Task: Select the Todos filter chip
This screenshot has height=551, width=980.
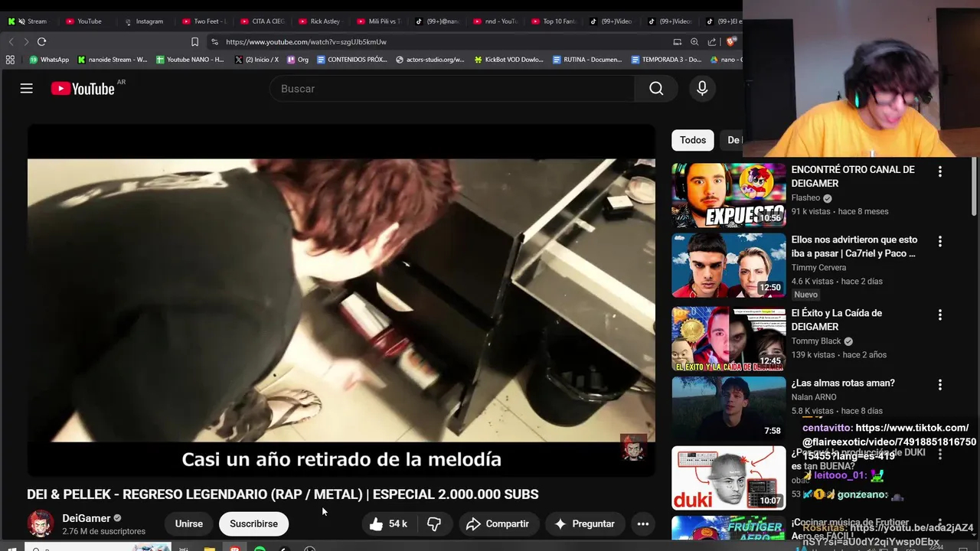Action: point(693,140)
